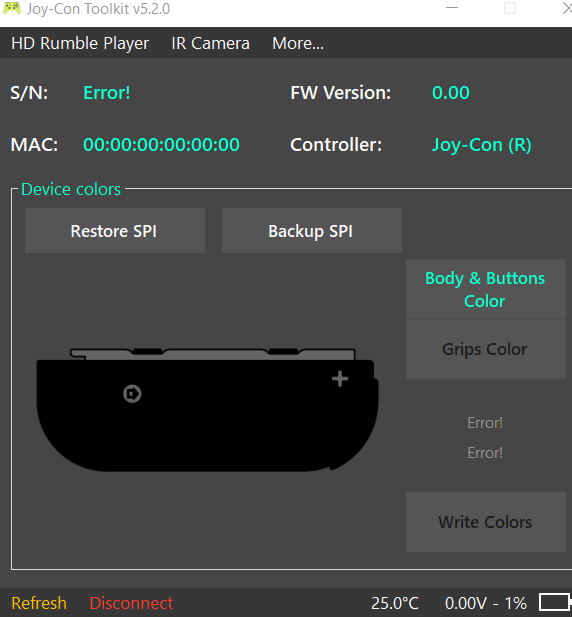Open the HD Rumble Player menu
This screenshot has width=572, height=617.
coord(80,43)
